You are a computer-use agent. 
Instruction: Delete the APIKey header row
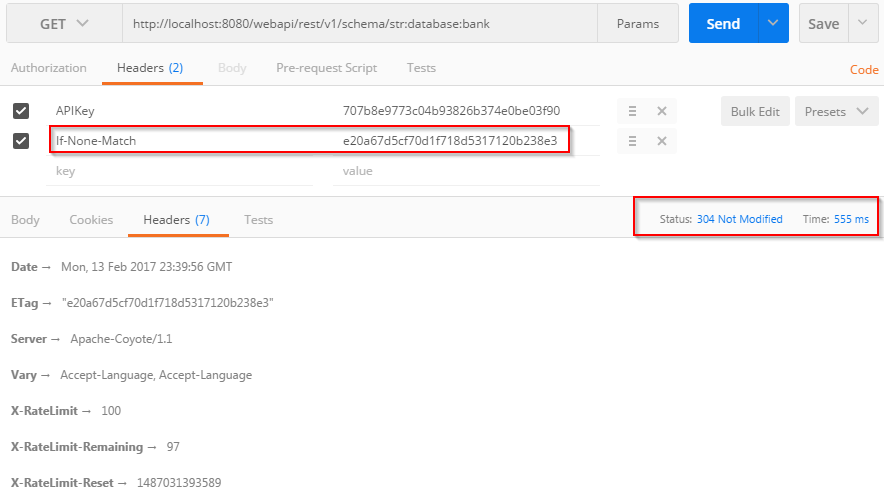coord(661,111)
